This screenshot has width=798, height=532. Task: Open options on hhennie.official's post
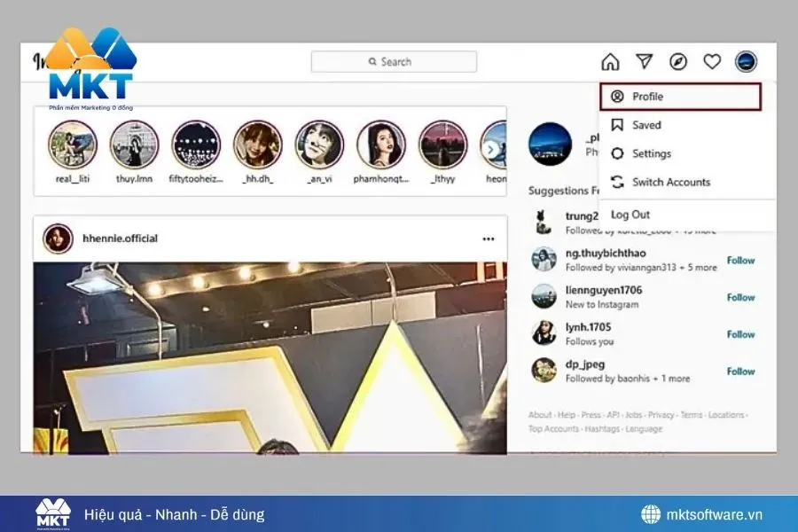489,239
